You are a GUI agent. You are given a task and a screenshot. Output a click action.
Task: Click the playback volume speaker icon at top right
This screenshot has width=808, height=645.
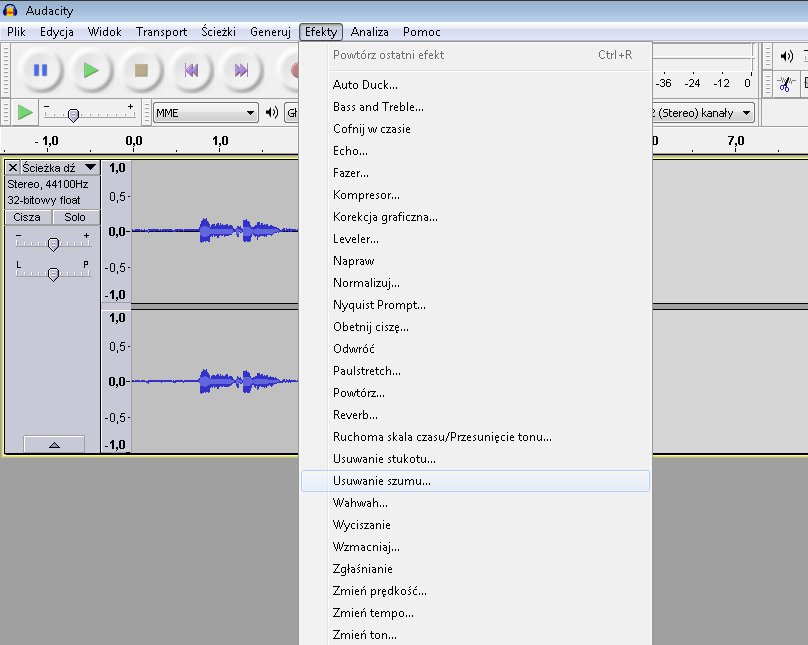786,56
